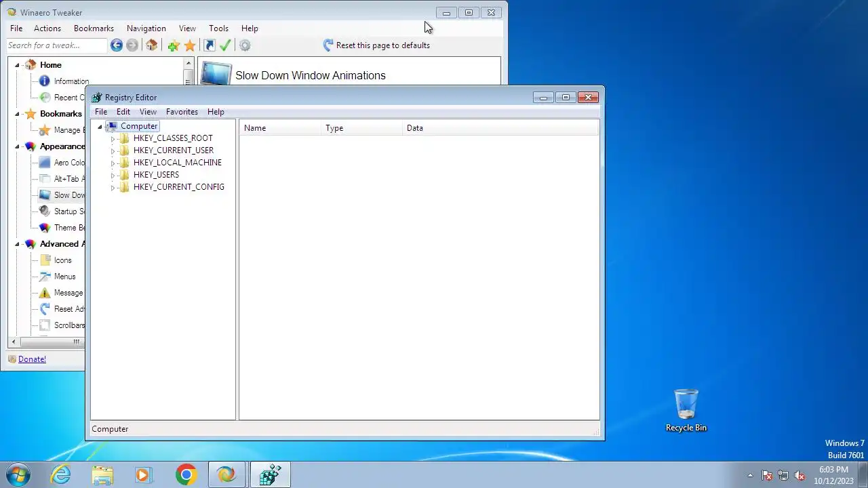Expand the HKEY_LOCAL_MACHINE registry hive
This screenshot has height=488, width=868.
coord(113,163)
